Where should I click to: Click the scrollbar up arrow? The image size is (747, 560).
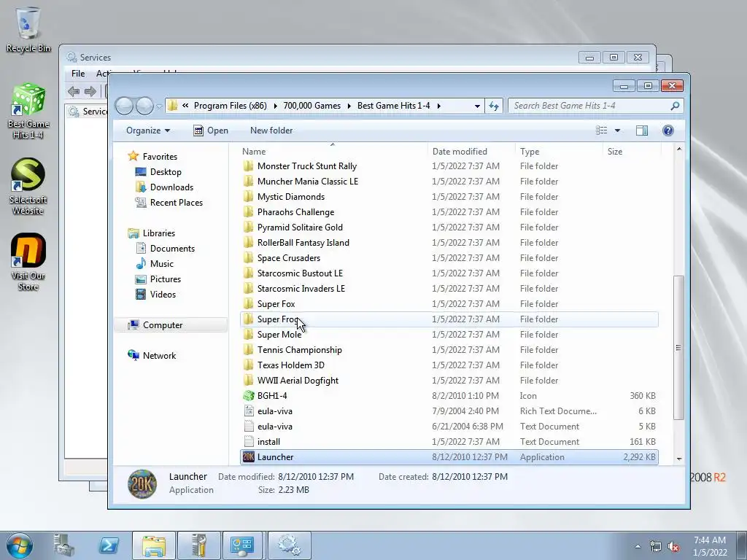click(x=679, y=149)
